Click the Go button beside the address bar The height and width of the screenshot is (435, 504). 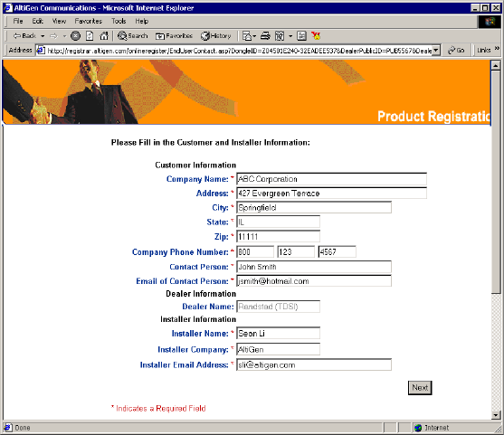pos(456,50)
